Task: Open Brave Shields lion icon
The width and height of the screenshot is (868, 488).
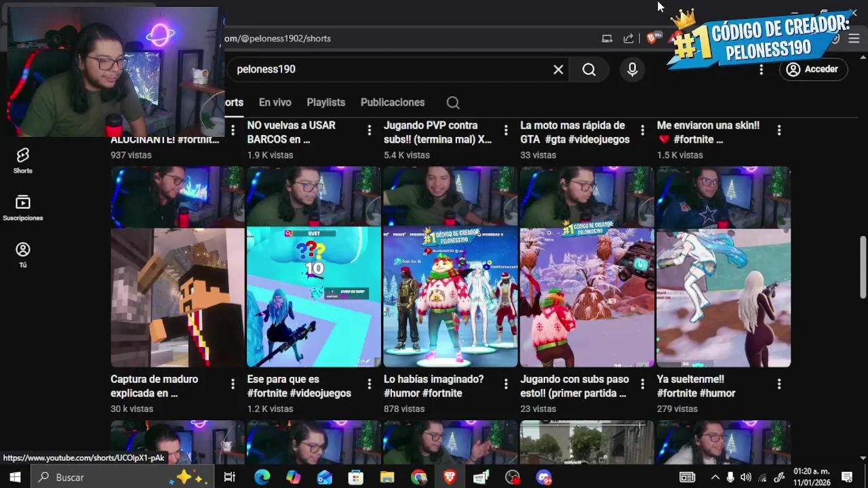Action: tap(652, 39)
